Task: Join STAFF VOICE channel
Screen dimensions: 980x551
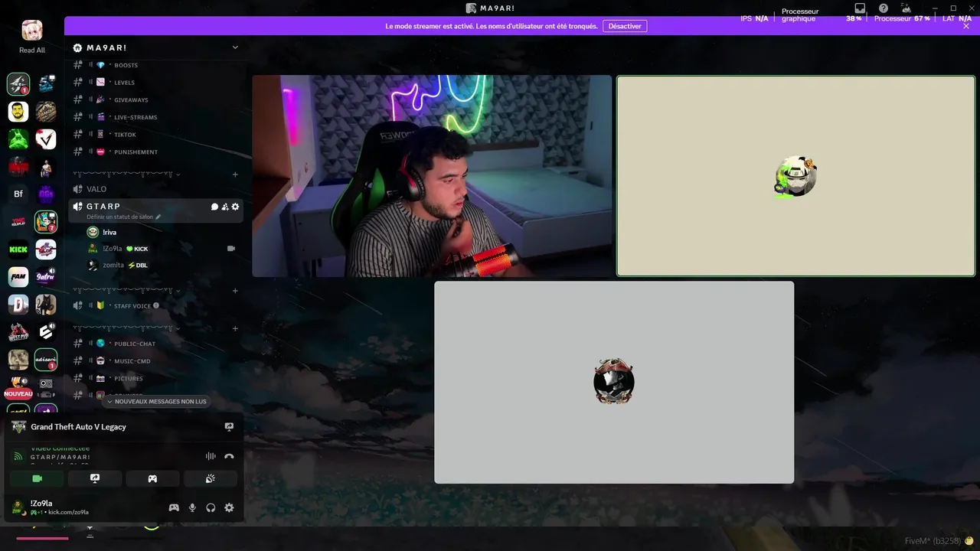Action: coord(156,306)
